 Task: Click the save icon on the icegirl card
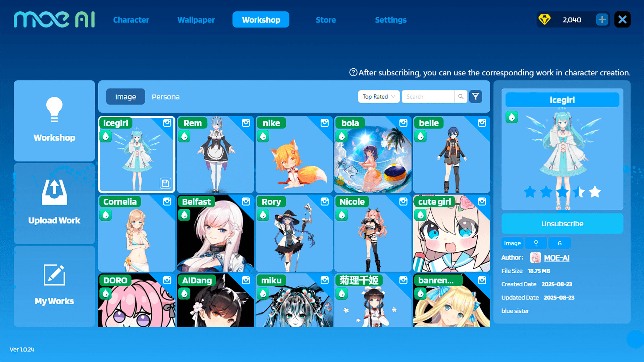pos(165,183)
